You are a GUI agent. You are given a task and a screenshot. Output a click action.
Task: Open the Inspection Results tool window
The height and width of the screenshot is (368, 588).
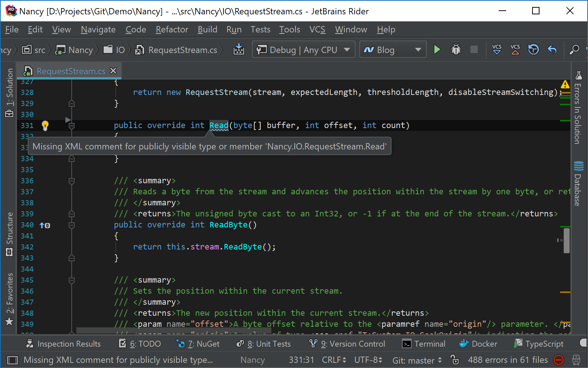pyautogui.click(x=63, y=344)
